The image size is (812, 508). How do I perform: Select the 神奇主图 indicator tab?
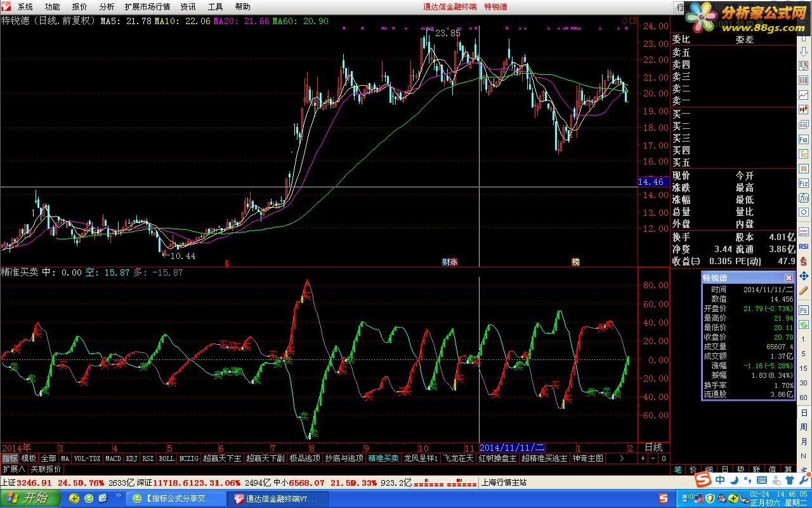pyautogui.click(x=588, y=458)
